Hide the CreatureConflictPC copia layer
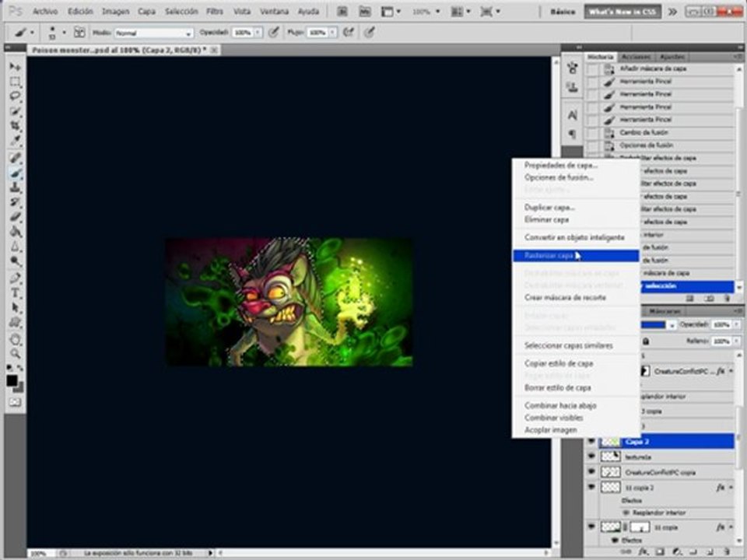This screenshot has height=560, width=747. pos(591,471)
